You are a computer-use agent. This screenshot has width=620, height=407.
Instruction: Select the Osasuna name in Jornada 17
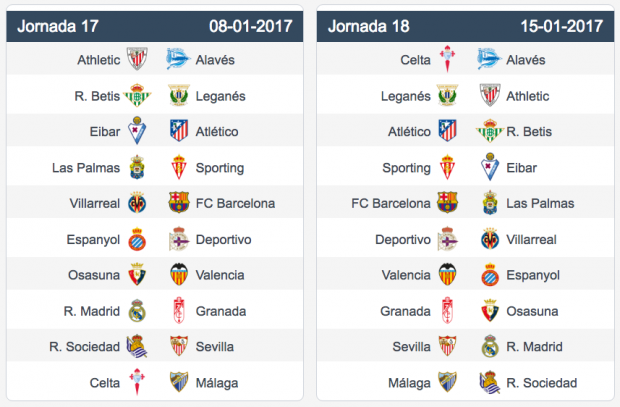point(94,275)
